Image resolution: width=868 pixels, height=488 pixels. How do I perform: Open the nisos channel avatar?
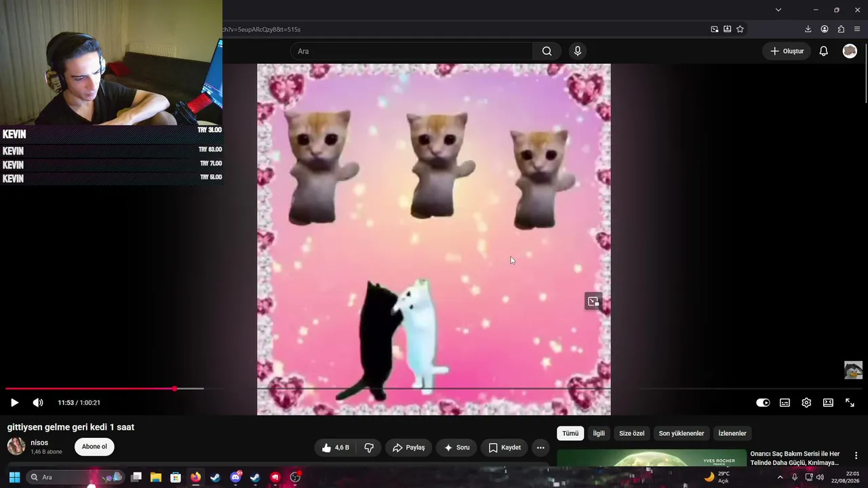[x=16, y=446]
